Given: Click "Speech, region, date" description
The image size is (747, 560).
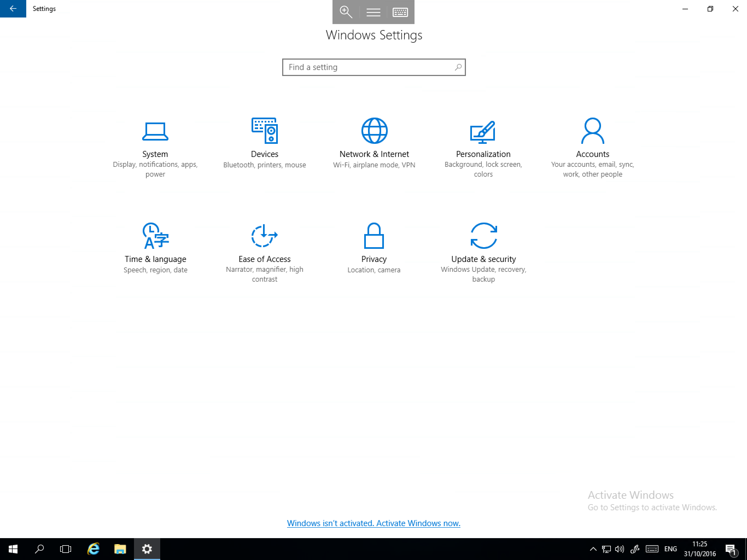Looking at the screenshot, I should tap(155, 270).
